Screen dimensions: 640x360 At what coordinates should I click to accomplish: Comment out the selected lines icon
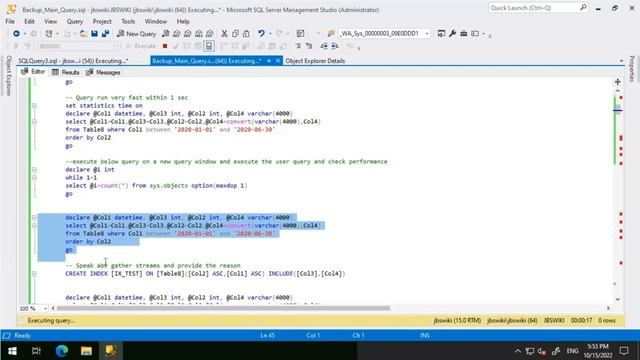click(x=298, y=46)
